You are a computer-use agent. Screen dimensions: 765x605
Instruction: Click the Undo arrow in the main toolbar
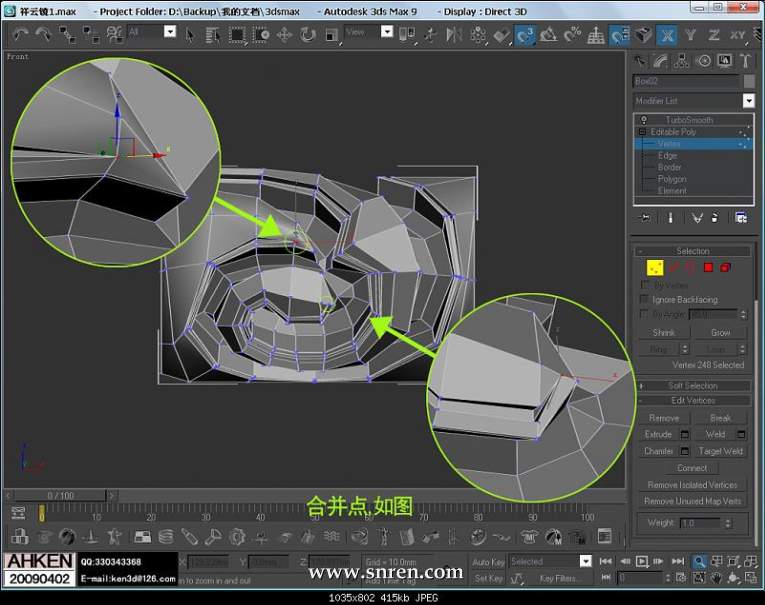(19, 34)
